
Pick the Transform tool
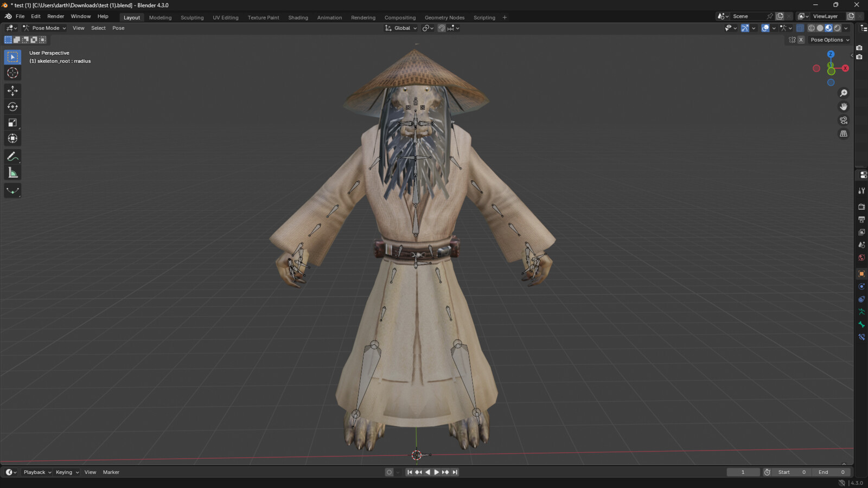point(12,138)
